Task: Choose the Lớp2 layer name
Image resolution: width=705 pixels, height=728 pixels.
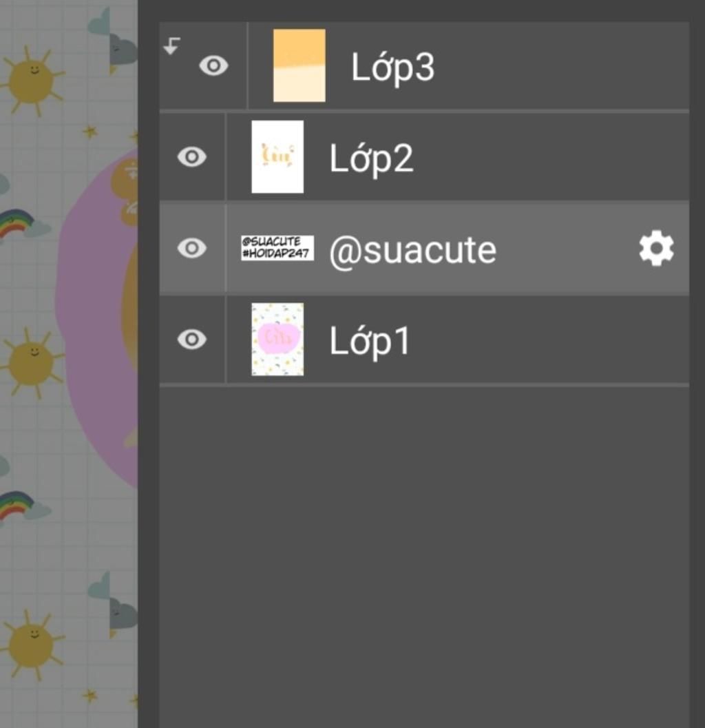Action: click(371, 158)
